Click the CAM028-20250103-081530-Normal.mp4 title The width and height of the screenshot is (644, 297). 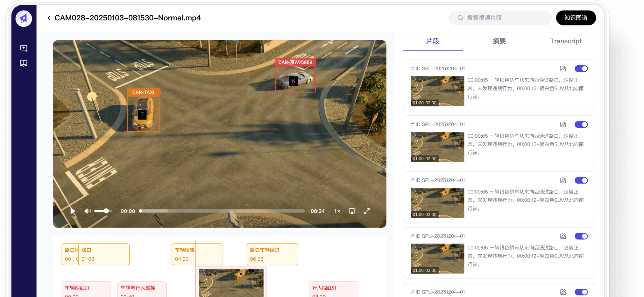click(128, 18)
